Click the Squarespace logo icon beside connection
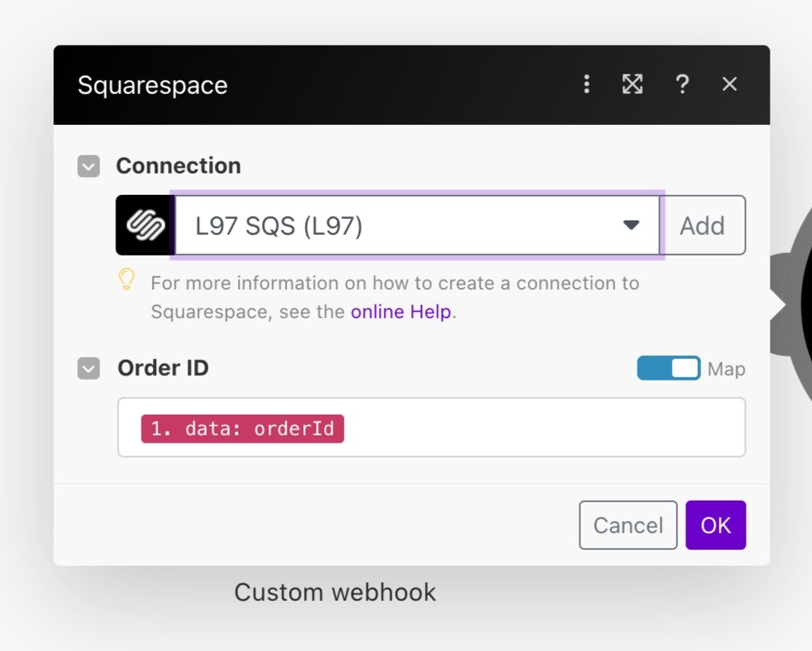The height and width of the screenshot is (651, 812). point(145,225)
